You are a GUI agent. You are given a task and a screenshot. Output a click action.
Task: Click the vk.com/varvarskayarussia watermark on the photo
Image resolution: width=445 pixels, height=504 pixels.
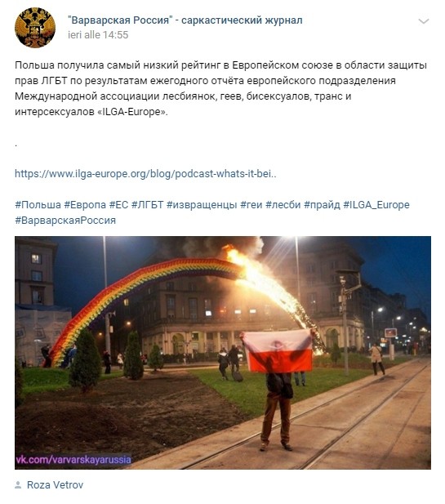(73, 459)
